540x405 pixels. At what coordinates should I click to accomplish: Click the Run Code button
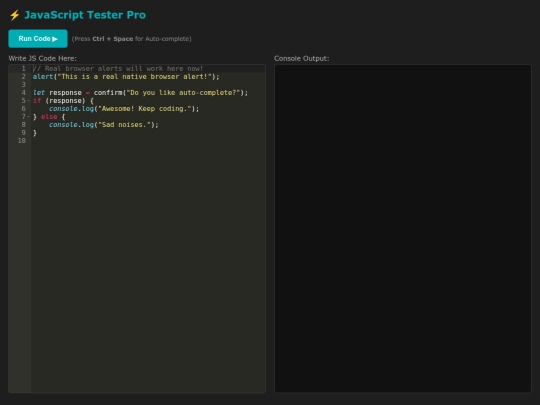38,39
